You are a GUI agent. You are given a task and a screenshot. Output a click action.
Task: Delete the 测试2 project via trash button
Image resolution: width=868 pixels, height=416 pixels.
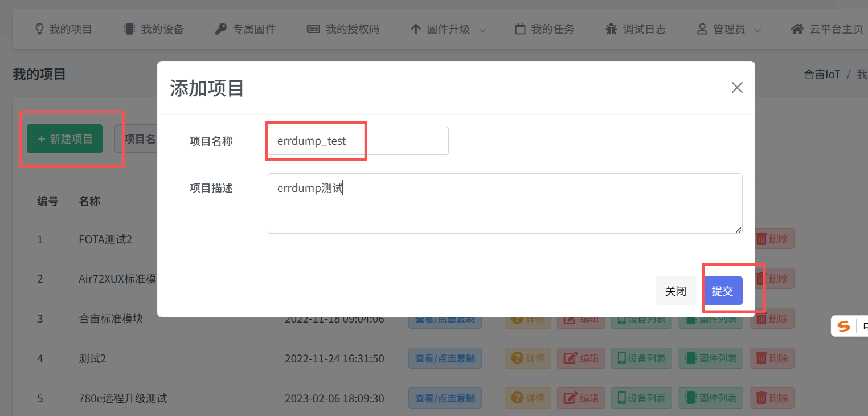point(771,358)
